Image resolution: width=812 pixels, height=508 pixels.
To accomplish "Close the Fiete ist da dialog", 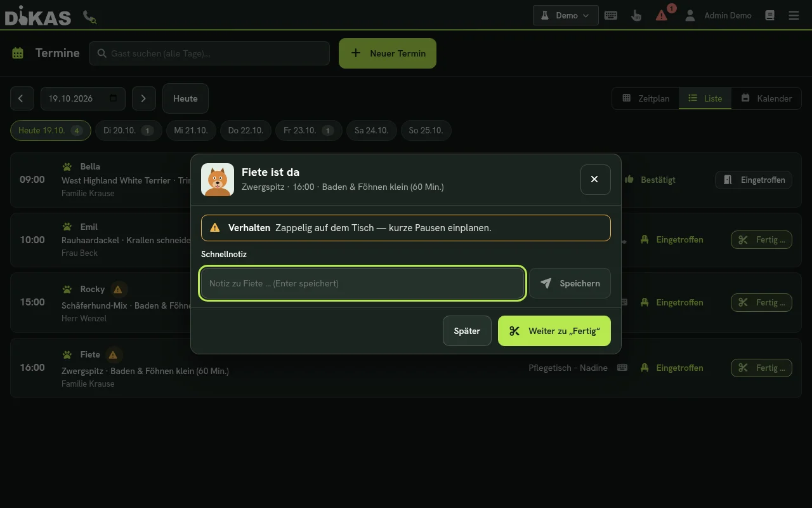I will 596,180.
